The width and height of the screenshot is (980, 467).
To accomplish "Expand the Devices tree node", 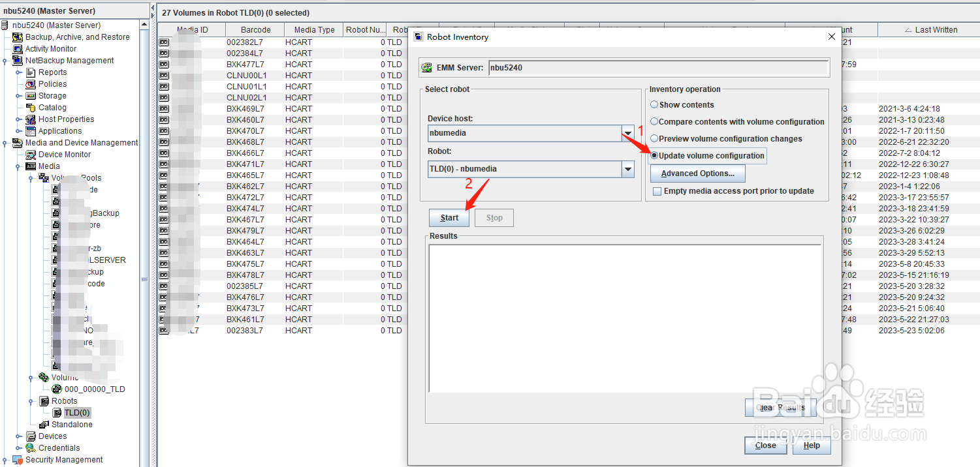I will [18, 437].
